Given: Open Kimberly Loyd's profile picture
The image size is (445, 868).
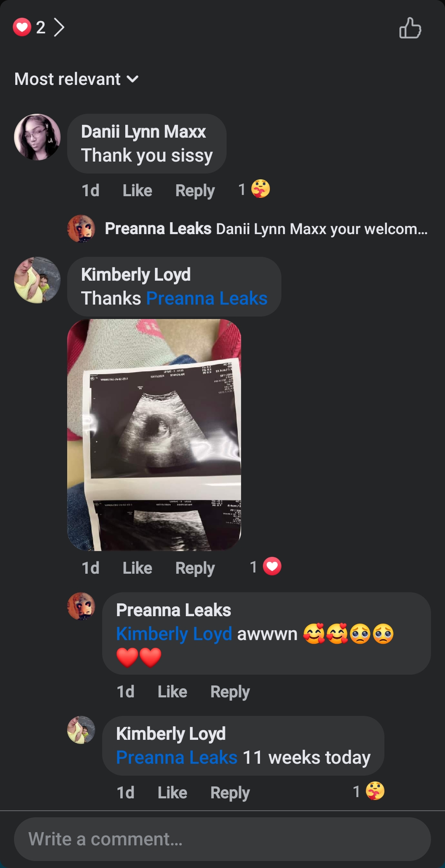Looking at the screenshot, I should (37, 280).
